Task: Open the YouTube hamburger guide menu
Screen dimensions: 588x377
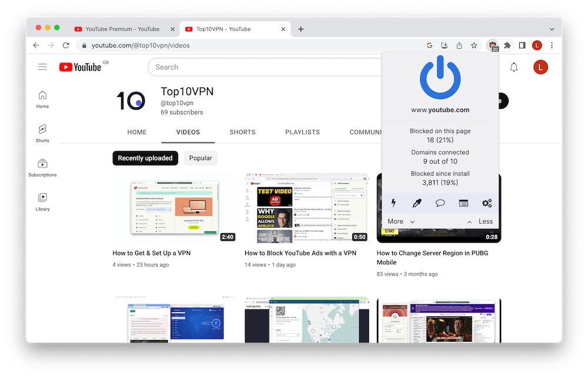Action: (42, 67)
